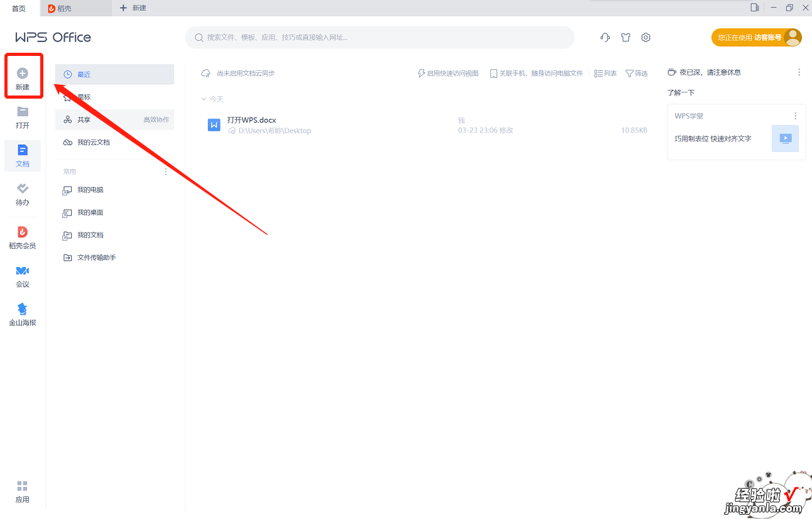Click 巧用制表位 快速对齐文字 text
This screenshot has height=519, width=812.
click(x=713, y=139)
